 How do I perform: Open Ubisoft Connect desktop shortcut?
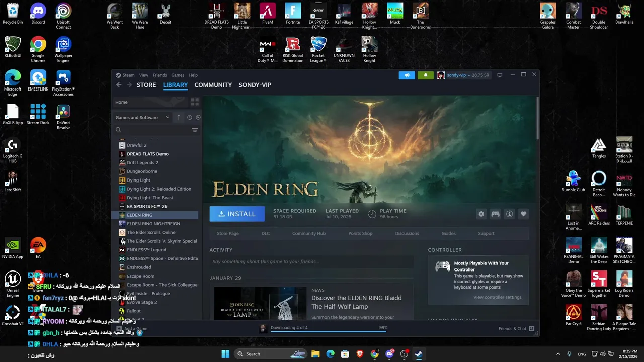point(63,16)
